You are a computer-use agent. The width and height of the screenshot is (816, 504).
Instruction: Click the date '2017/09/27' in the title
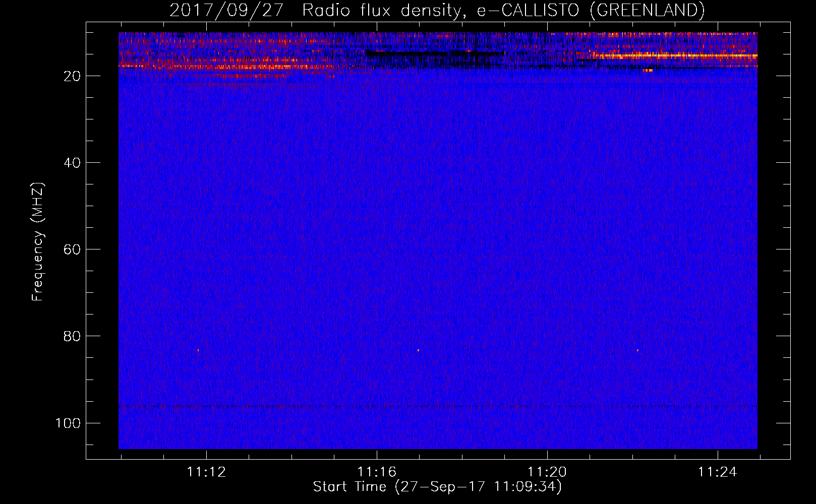pyautogui.click(x=226, y=10)
